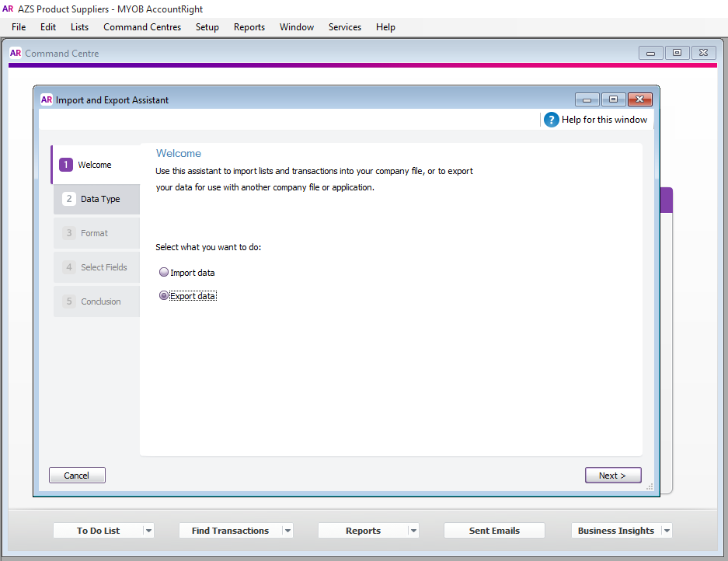Open the Help menu
728x561 pixels.
[x=385, y=27]
